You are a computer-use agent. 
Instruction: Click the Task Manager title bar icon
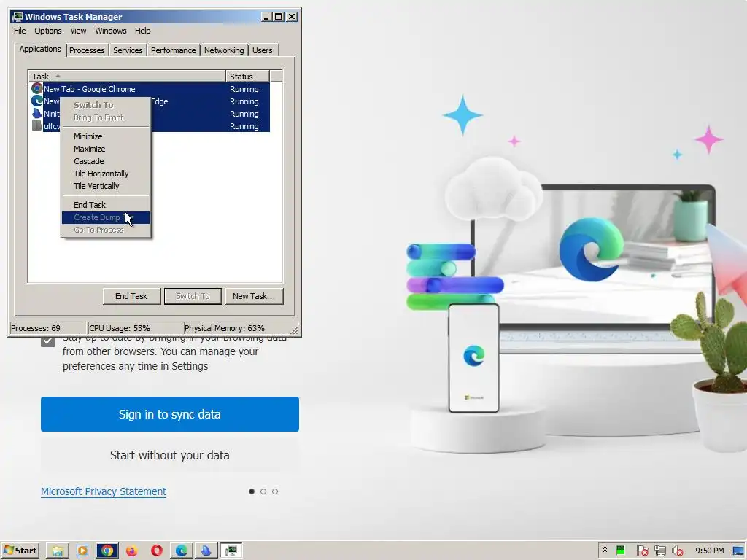point(18,17)
